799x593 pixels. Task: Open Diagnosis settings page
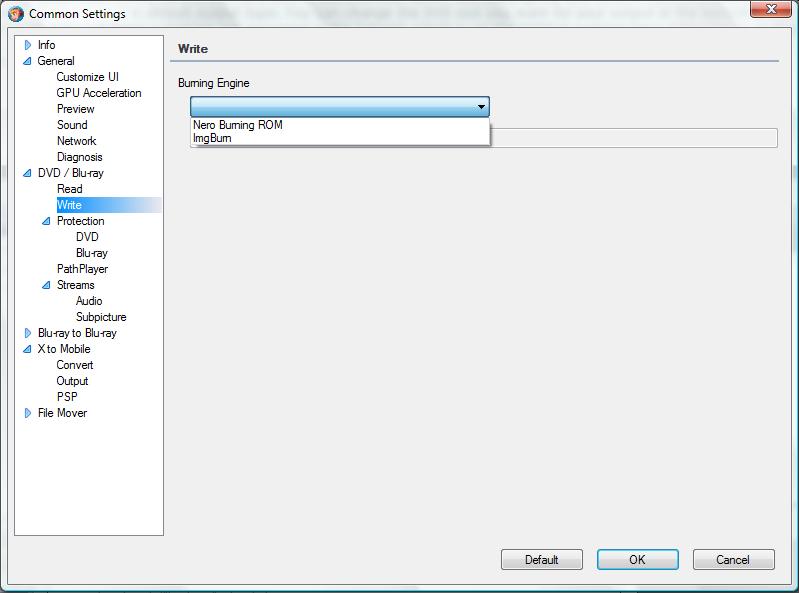point(79,157)
